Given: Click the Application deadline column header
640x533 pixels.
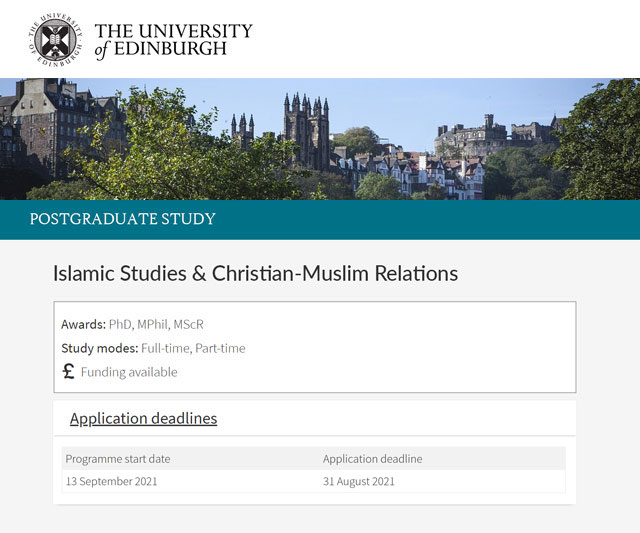Looking at the screenshot, I should (372, 459).
